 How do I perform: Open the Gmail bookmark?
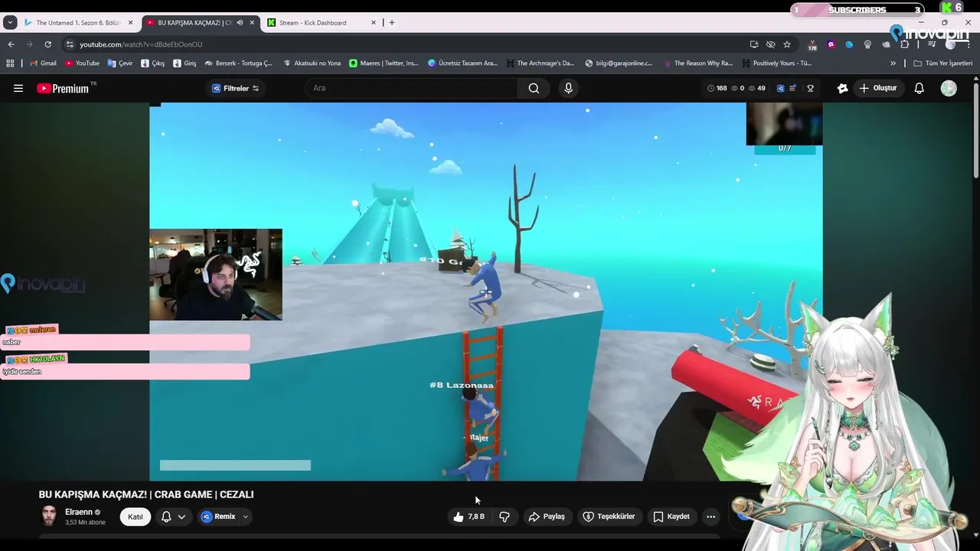coord(43,64)
